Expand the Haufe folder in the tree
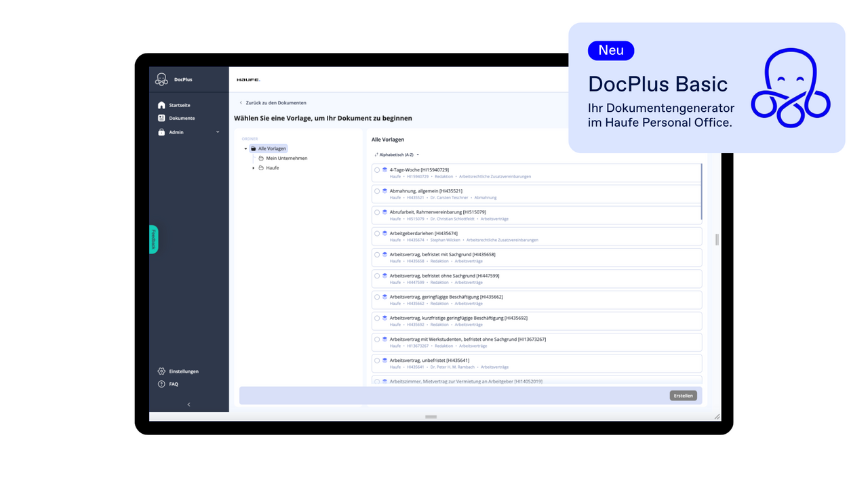The height and width of the screenshot is (488, 868). click(x=254, y=167)
